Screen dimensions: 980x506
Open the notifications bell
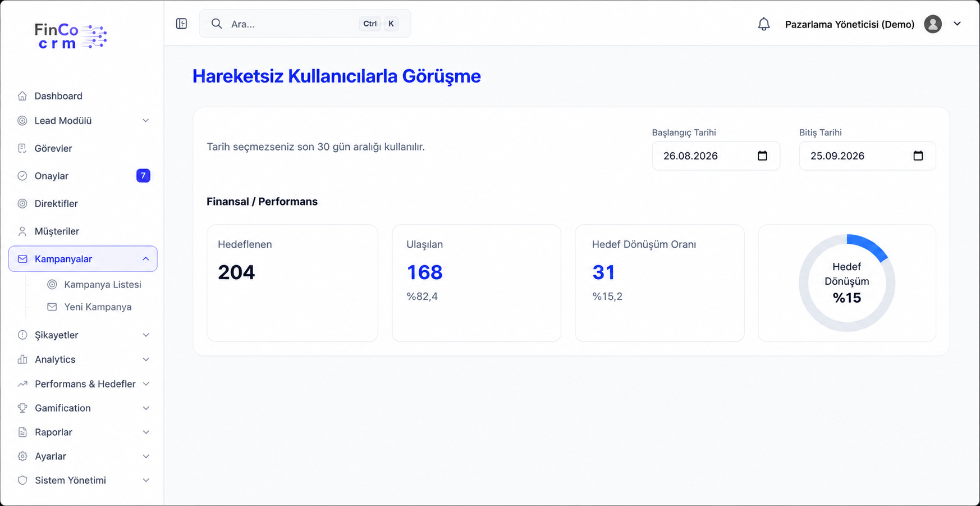[x=763, y=24]
